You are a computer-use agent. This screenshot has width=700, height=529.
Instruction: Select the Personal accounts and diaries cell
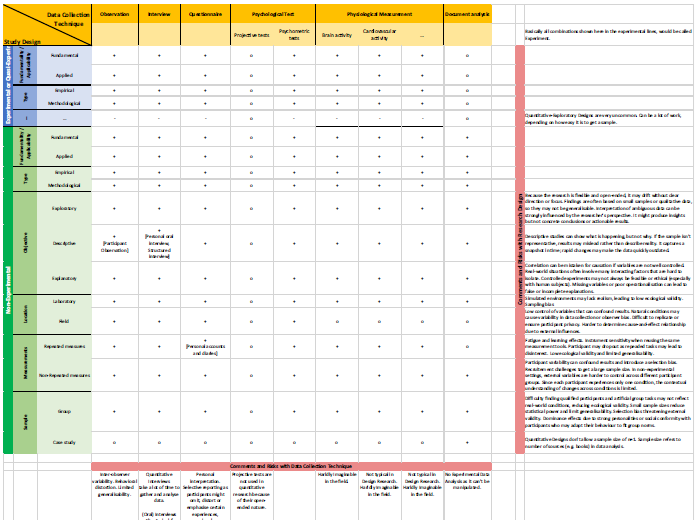click(205, 346)
